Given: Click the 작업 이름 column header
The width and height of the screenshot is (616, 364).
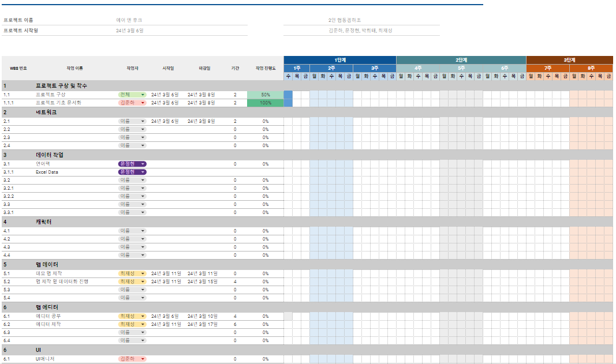Looking at the screenshot, I should [74, 68].
